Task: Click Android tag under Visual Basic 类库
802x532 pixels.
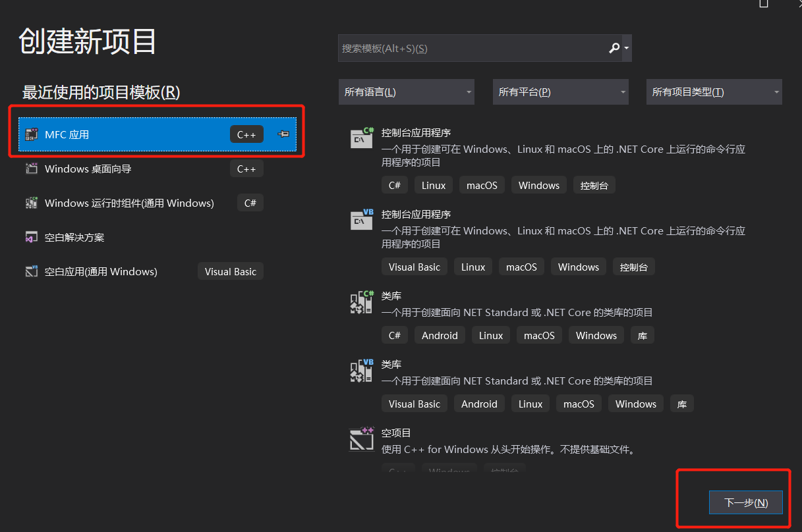Action: click(479, 404)
